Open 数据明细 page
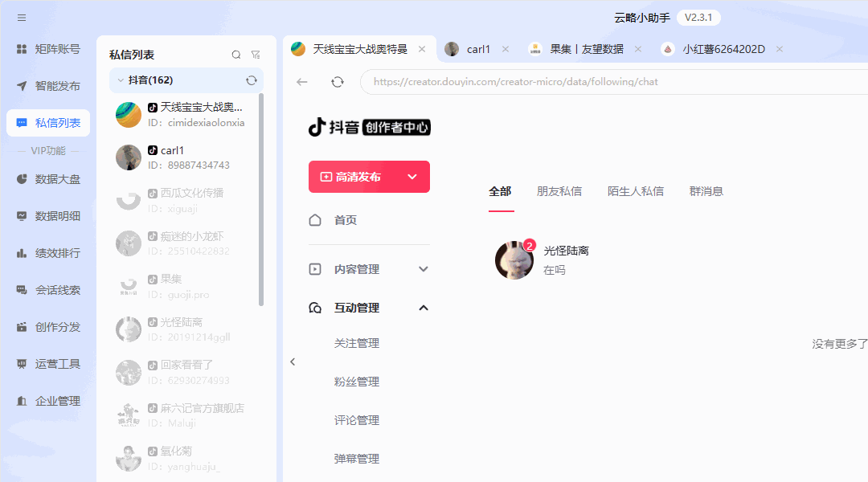This screenshot has width=868, height=482. tap(48, 216)
